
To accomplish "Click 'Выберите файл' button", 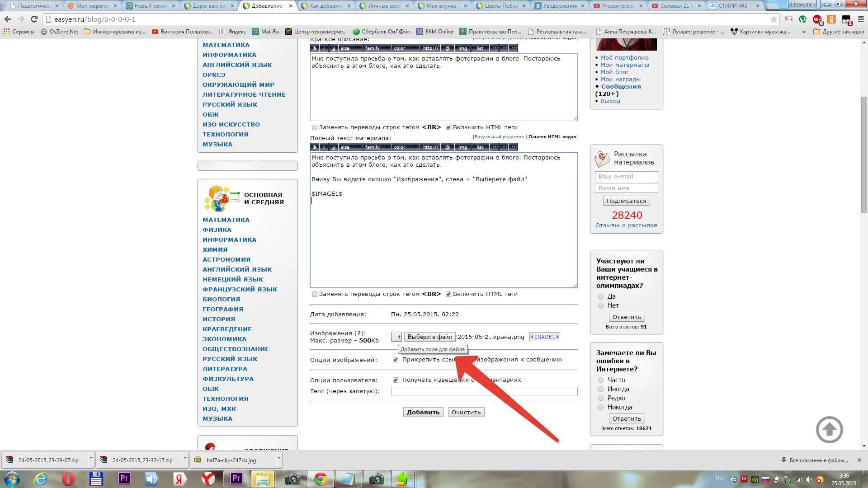I will (429, 337).
